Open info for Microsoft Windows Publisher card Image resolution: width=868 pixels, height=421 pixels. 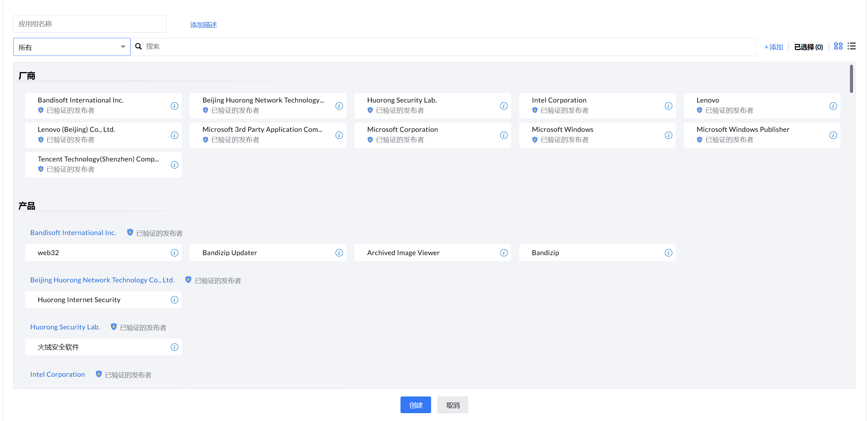pyautogui.click(x=833, y=135)
